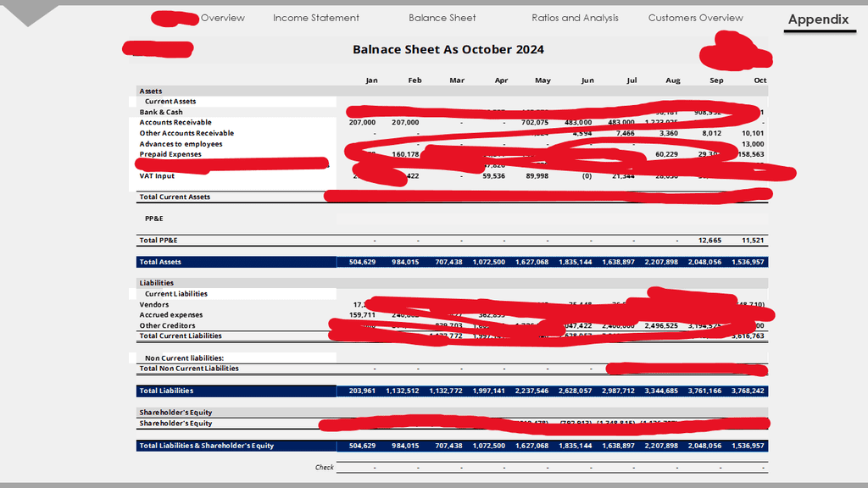Select the Vendors row label
The height and width of the screenshot is (488, 868).
[x=154, y=304]
